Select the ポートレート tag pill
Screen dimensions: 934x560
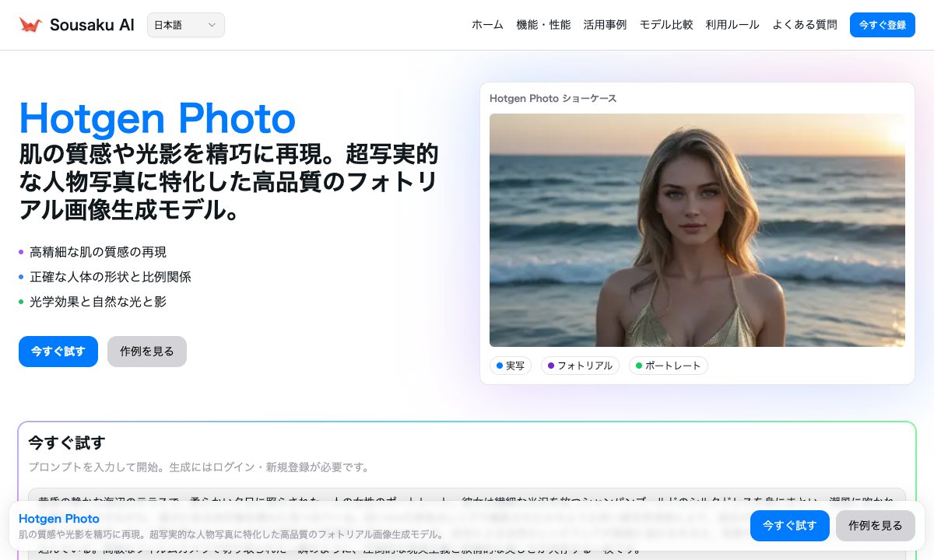click(x=668, y=365)
